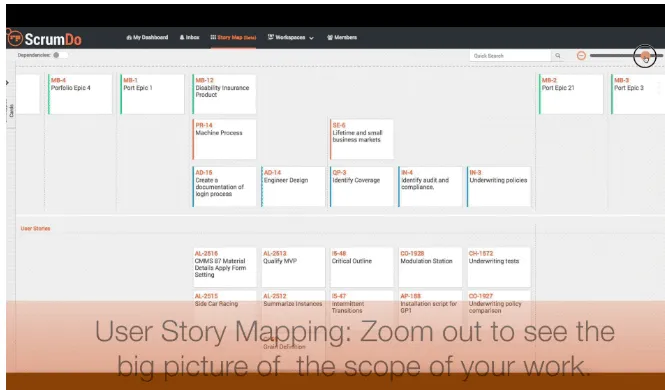Click the ScrumDo logo
This screenshot has width=665, height=390.
click(45, 39)
